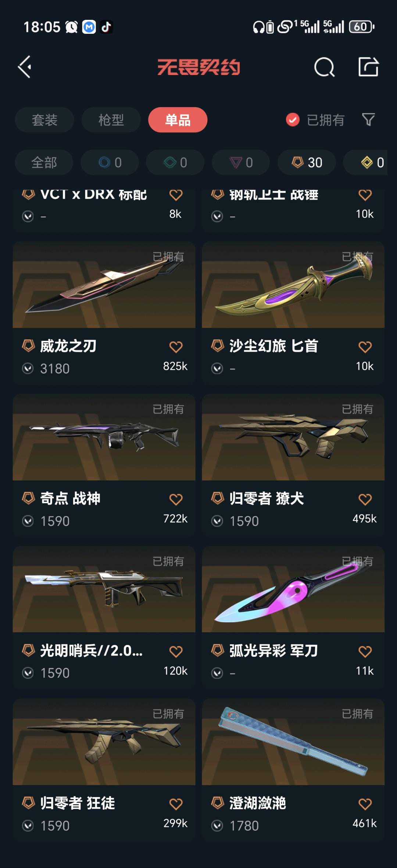
Task: Switch to the 套装 tab
Action: [x=44, y=120]
